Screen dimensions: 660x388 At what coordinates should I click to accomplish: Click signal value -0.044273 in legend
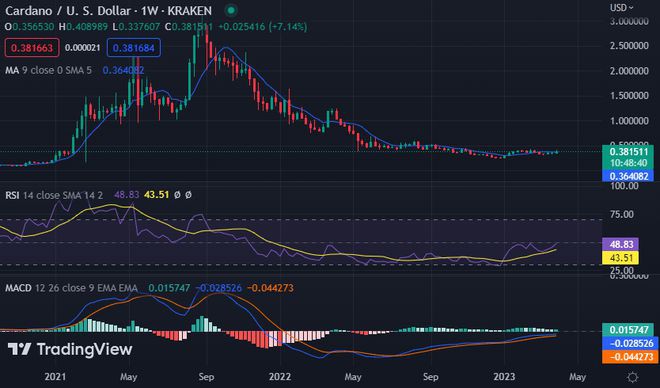pyautogui.click(x=270, y=288)
